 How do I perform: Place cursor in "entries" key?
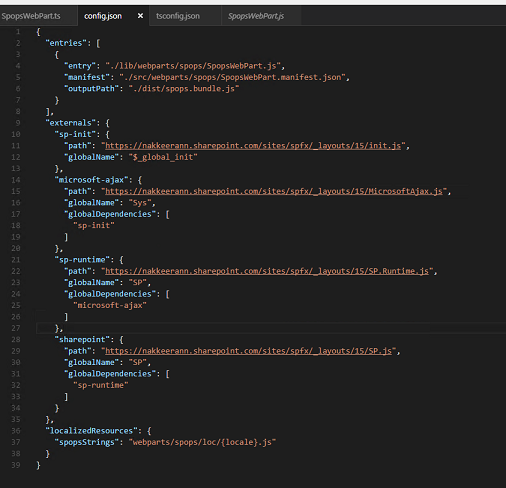coord(66,43)
